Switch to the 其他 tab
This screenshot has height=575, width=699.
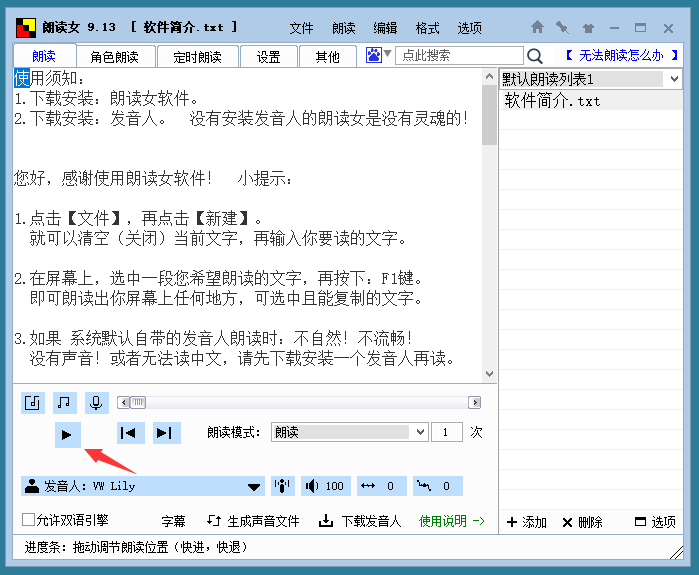pyautogui.click(x=328, y=57)
